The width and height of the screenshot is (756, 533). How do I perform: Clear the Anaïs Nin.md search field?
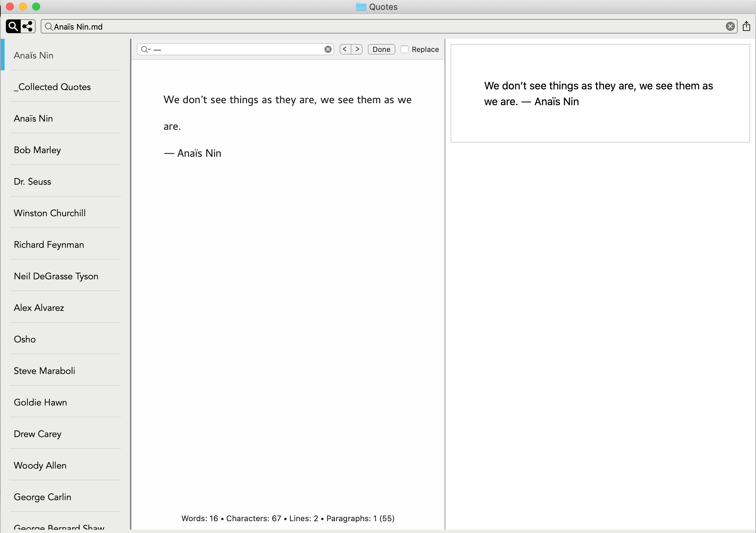(730, 26)
